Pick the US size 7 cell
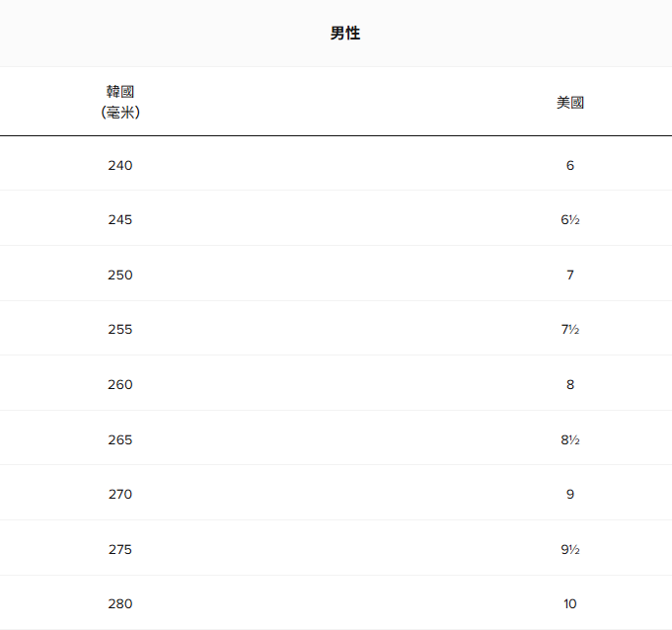672x630 pixels. click(x=569, y=275)
